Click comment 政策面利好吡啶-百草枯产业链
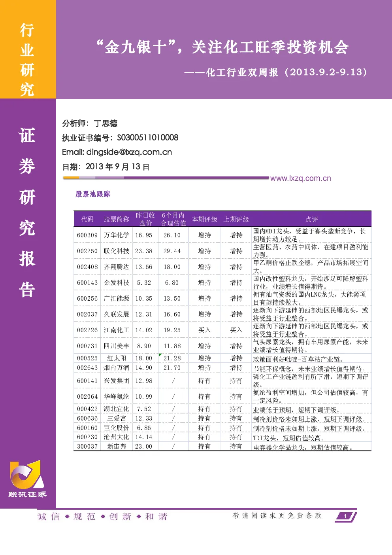This screenshot has width=392, height=555. point(298,359)
